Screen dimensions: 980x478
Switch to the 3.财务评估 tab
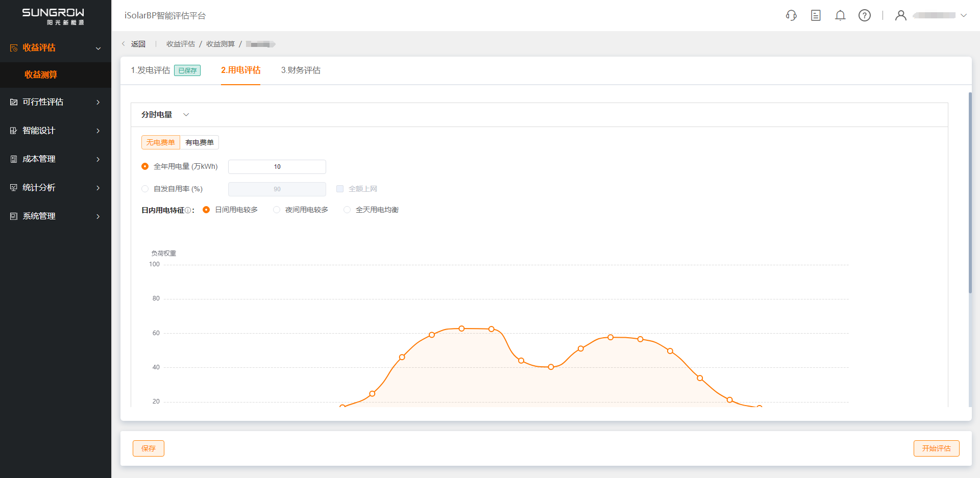[x=301, y=70]
